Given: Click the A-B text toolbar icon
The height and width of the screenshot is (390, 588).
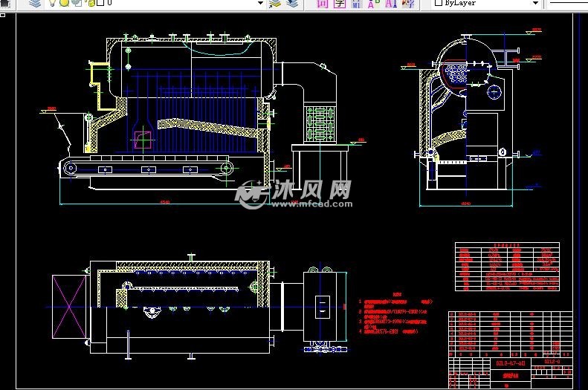Looking at the screenshot, I should click(373, 4).
